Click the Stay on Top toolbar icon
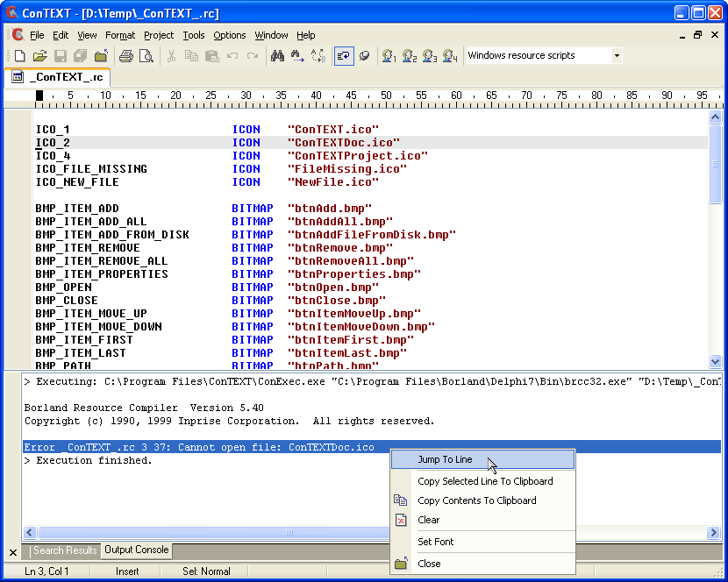 (x=365, y=56)
